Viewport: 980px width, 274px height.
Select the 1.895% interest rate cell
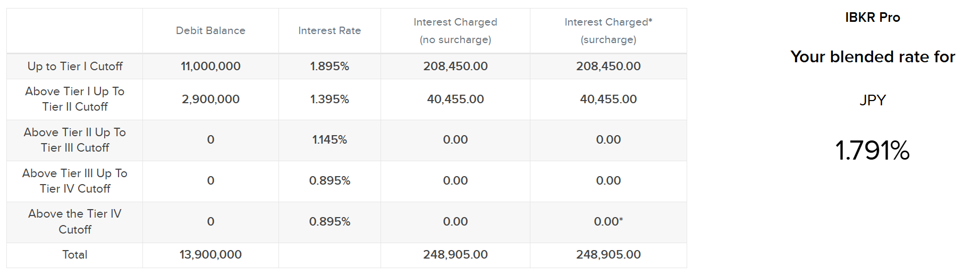point(330,67)
